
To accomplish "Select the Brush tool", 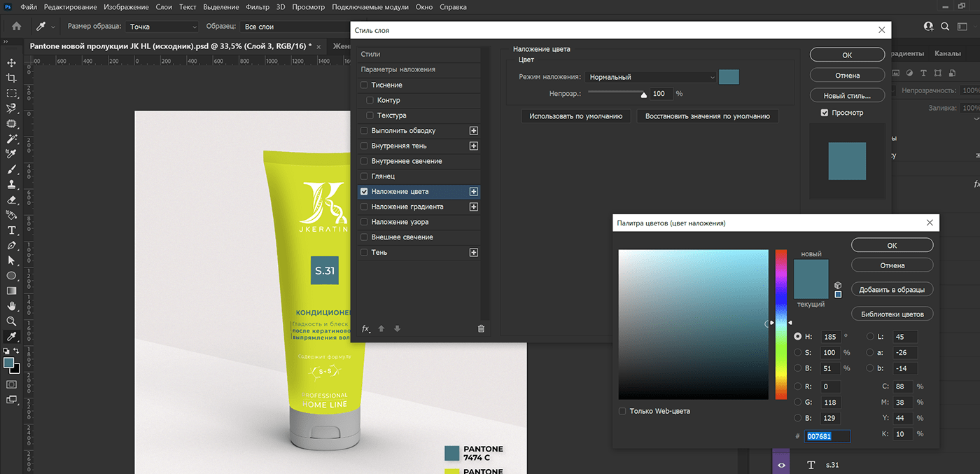I will pos(12,169).
